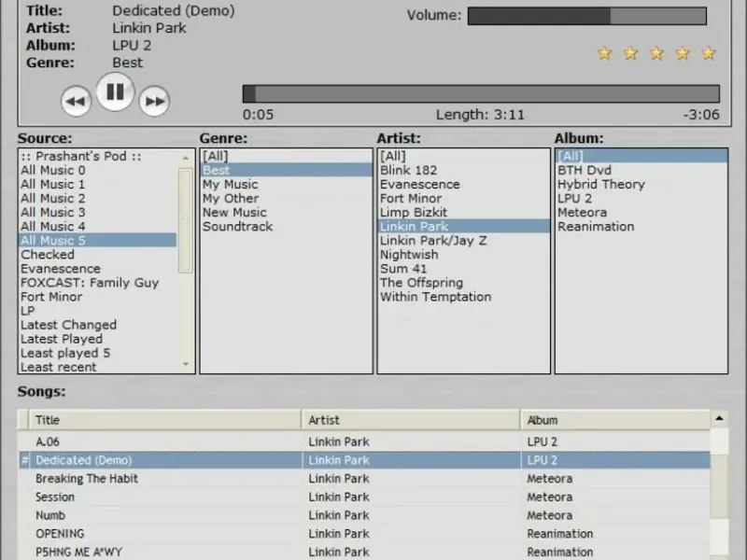Skip to next track with fast-forward button
Viewport: 747px width, 560px height.
(154, 101)
